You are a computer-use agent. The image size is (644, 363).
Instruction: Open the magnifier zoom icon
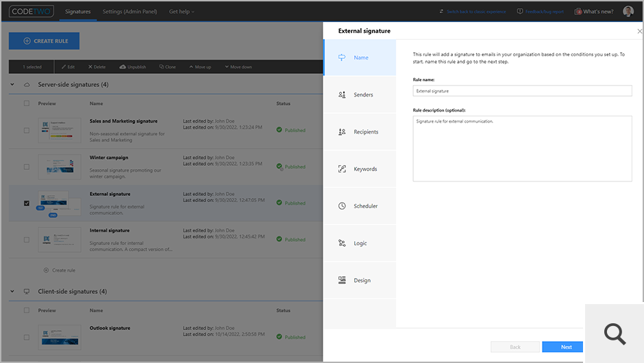615,334
